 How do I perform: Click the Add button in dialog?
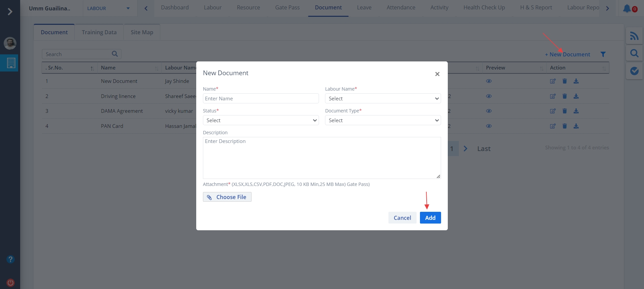[x=430, y=218]
